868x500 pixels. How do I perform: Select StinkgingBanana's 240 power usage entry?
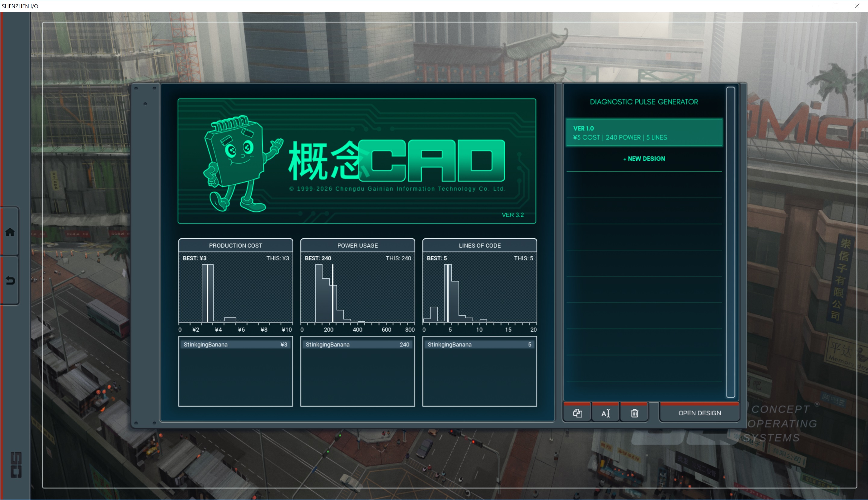[357, 345]
